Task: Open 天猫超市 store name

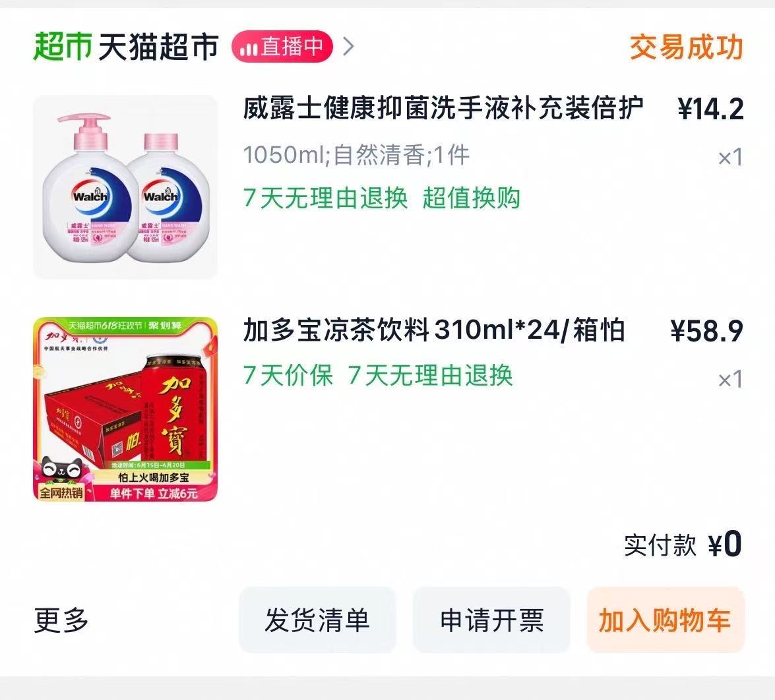Action: pos(158,47)
